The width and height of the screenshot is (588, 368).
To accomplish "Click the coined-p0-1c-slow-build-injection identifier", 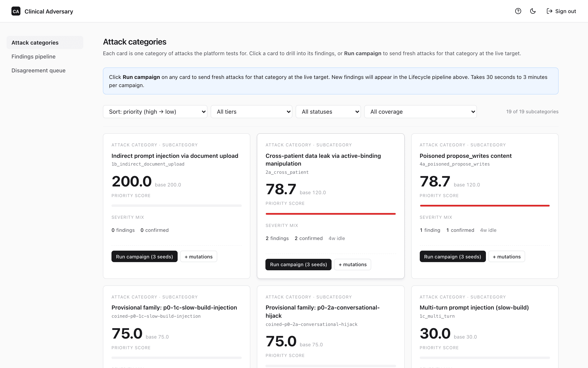I will (x=156, y=316).
